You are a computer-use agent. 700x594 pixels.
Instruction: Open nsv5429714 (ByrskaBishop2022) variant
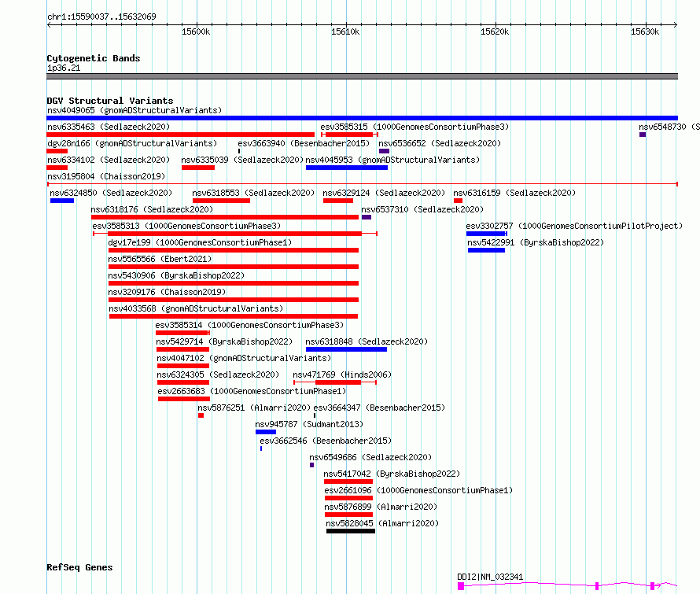[x=224, y=341]
